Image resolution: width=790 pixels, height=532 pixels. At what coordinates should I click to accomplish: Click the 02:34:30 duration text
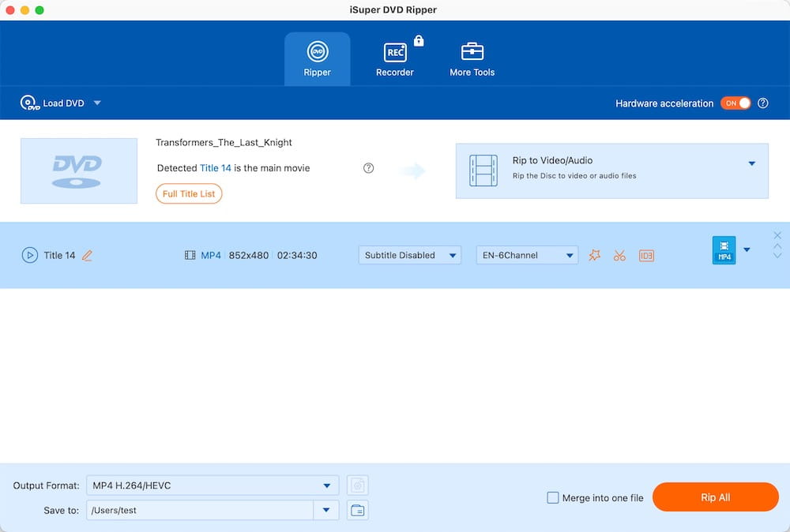tap(297, 255)
